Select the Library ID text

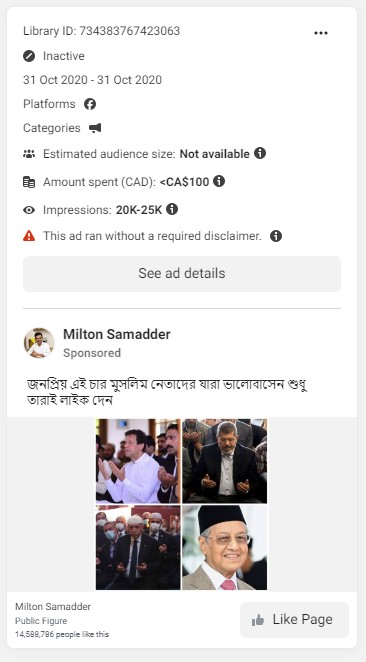101,31
